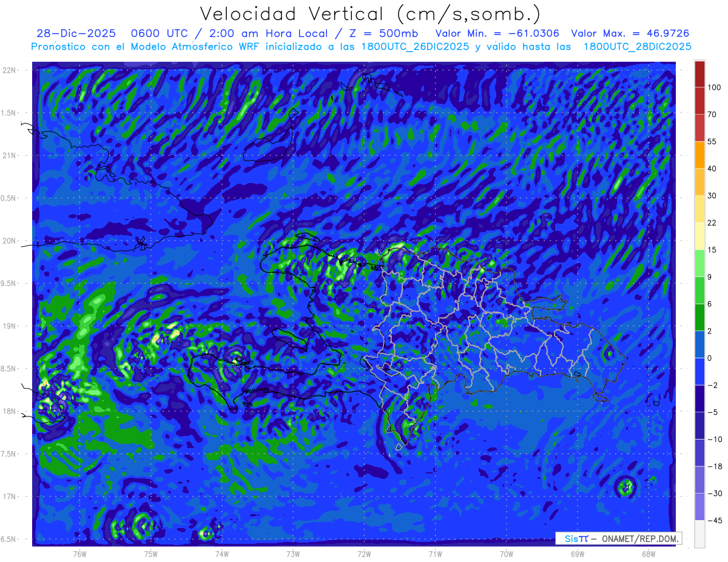Click the '68W' longitude label
The height and width of the screenshot is (562, 728).
pyautogui.click(x=649, y=554)
